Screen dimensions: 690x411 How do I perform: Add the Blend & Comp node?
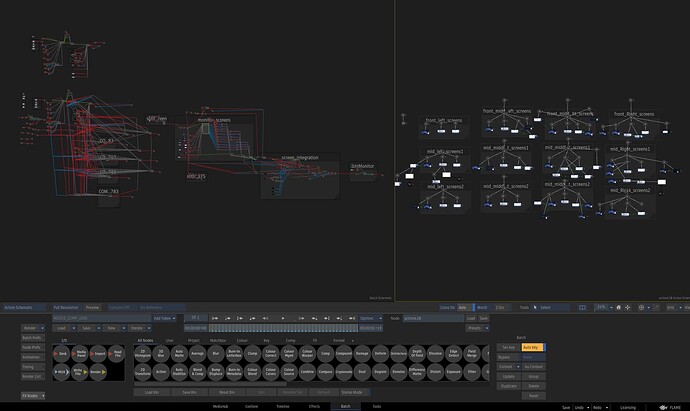coord(198,372)
